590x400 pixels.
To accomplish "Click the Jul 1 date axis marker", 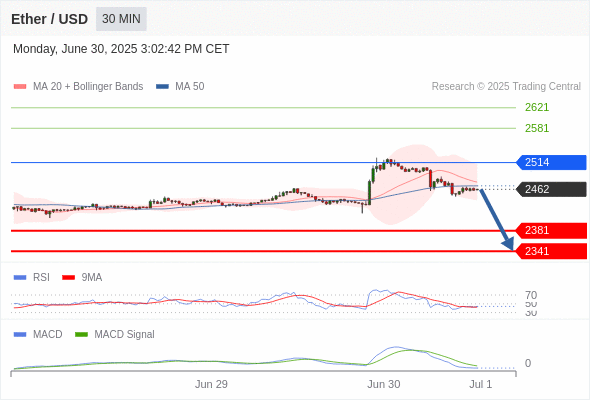I will pos(481,384).
